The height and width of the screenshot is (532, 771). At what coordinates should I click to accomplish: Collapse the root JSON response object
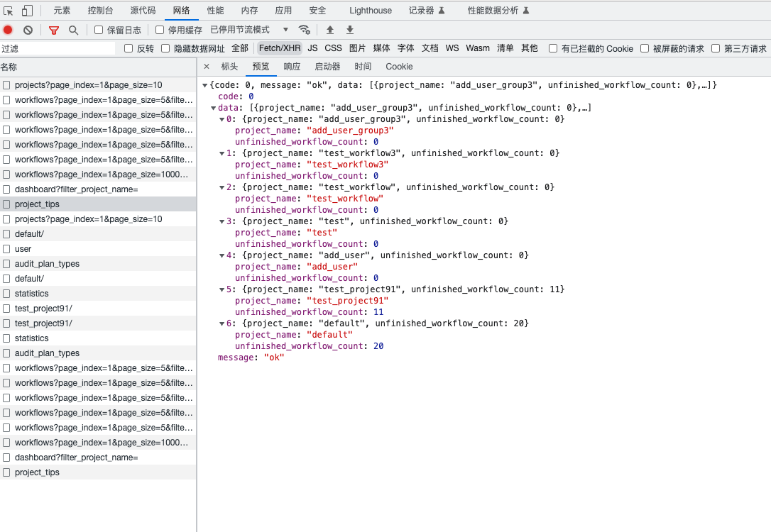(205, 85)
